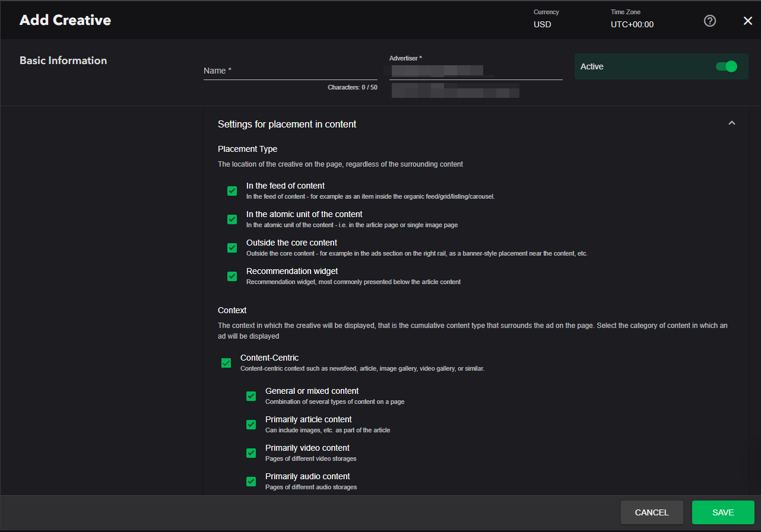Uncheck Primarily article content
This screenshot has height=532, width=761.
[251, 425]
